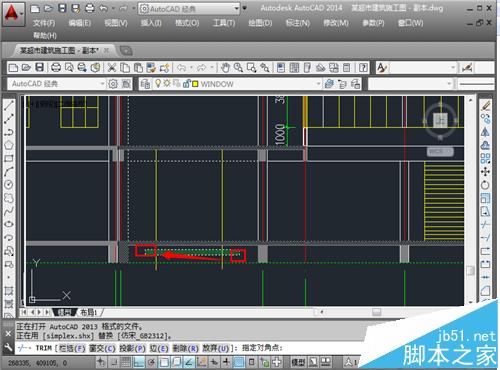
Task: Select the Spline drawing tool
Action: click(x=9, y=211)
